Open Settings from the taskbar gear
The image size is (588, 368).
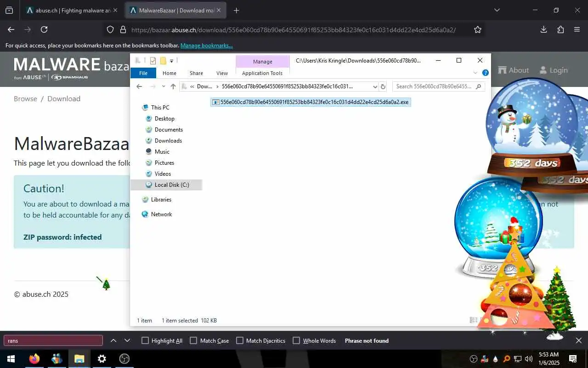[x=102, y=359]
